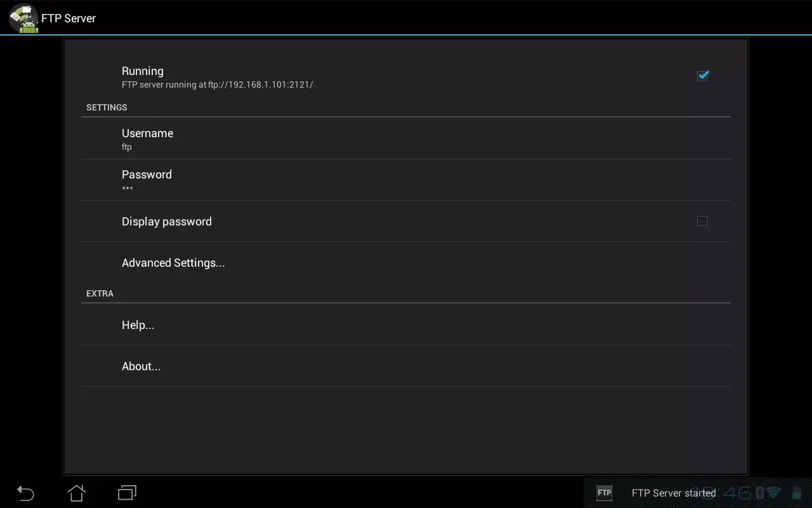This screenshot has width=812, height=508.
Task: Tap the EXTRA section header
Action: (100, 293)
